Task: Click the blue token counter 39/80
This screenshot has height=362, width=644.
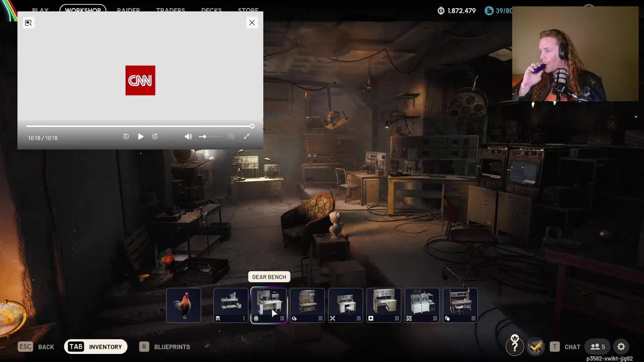Action: coord(499,11)
